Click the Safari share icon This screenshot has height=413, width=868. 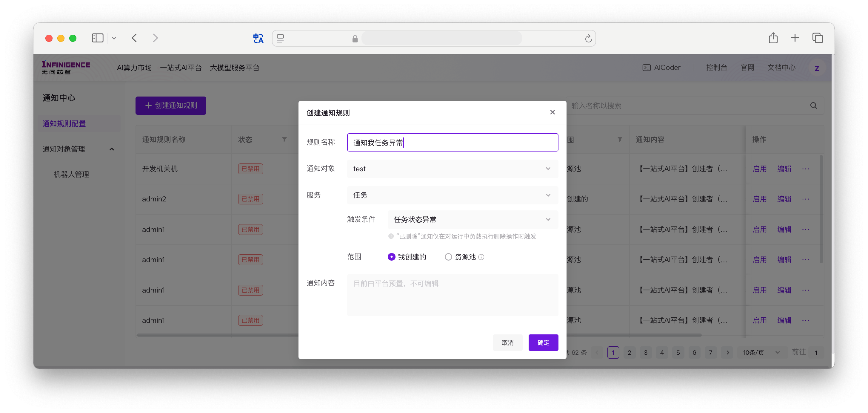[x=773, y=38]
